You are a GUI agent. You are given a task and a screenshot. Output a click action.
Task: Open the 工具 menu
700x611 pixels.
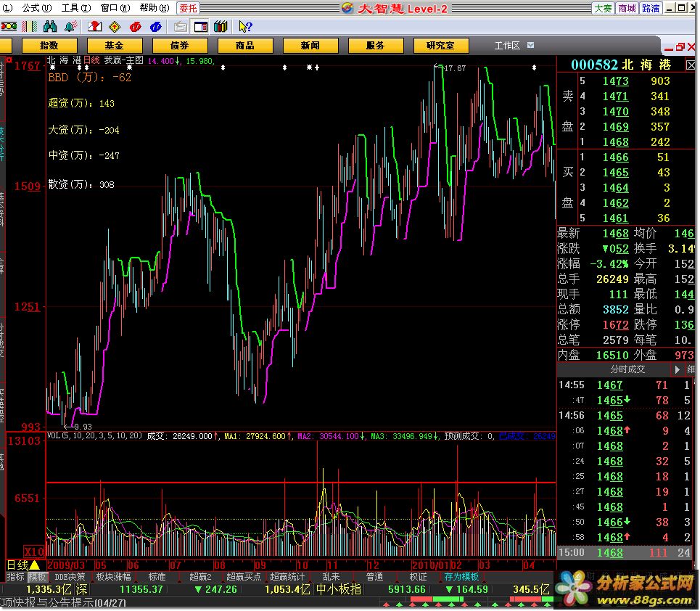point(71,8)
